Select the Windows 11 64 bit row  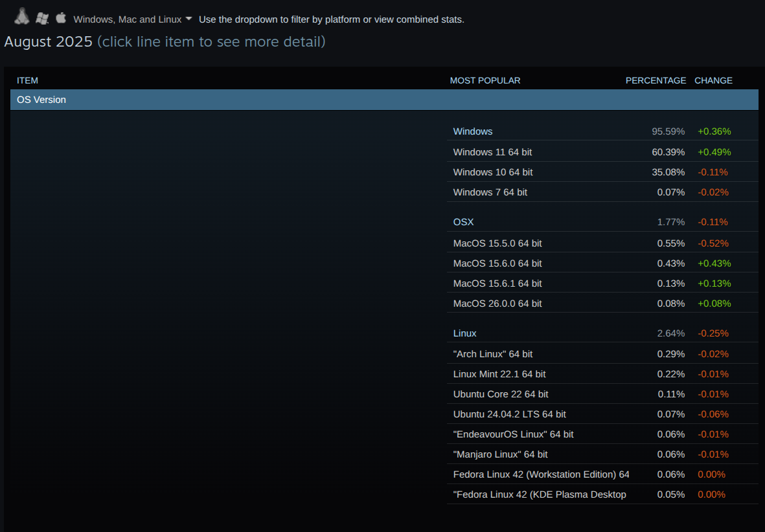pos(602,151)
